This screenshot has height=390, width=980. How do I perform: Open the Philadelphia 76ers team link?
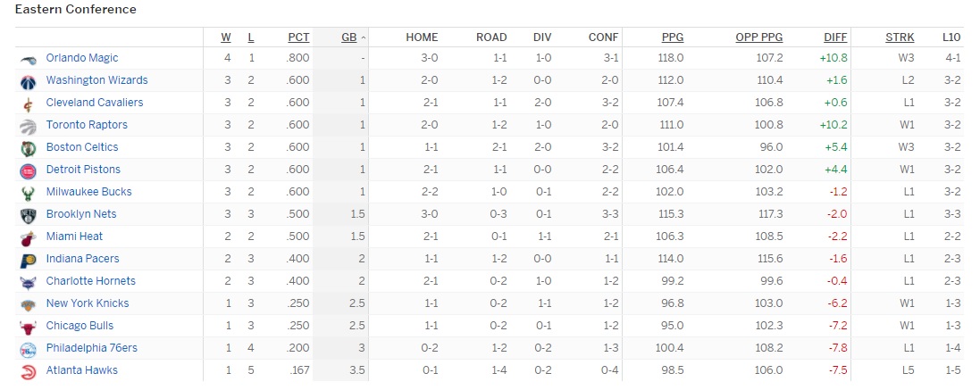tap(92, 347)
